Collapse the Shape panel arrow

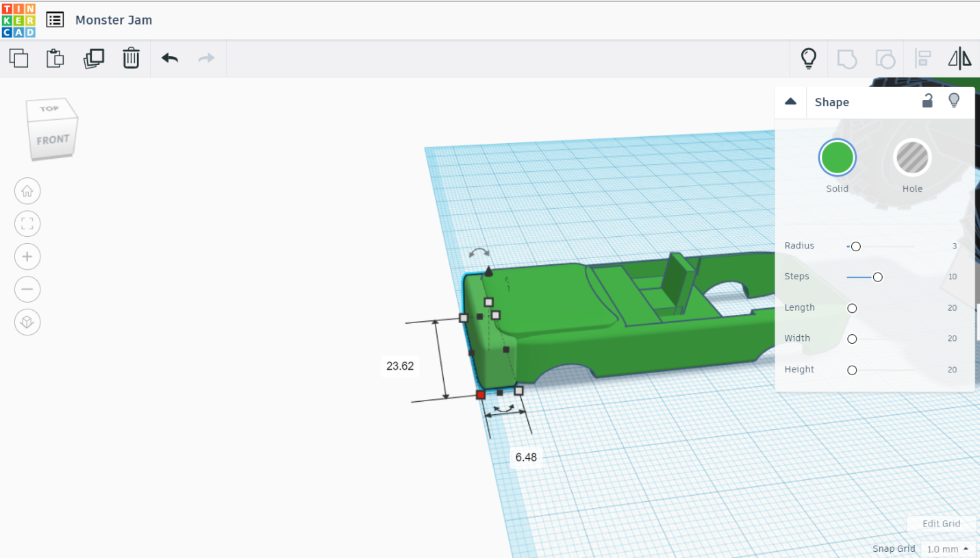pyautogui.click(x=790, y=101)
